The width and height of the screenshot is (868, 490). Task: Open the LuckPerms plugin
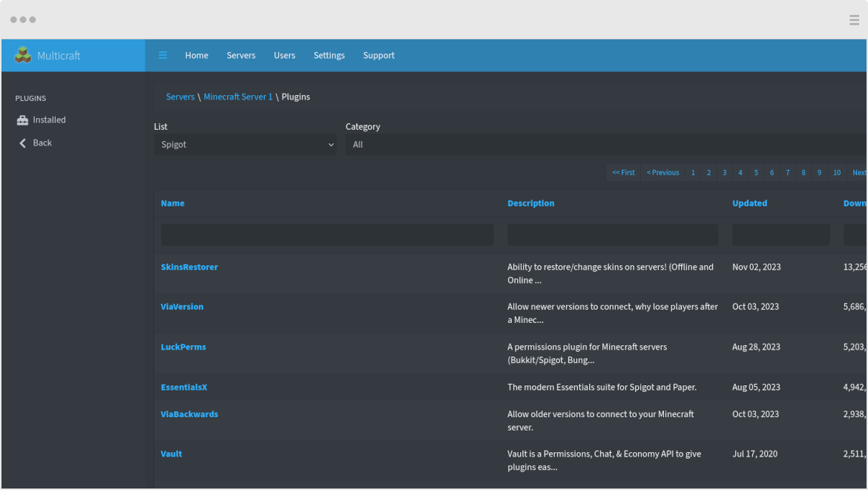183,347
